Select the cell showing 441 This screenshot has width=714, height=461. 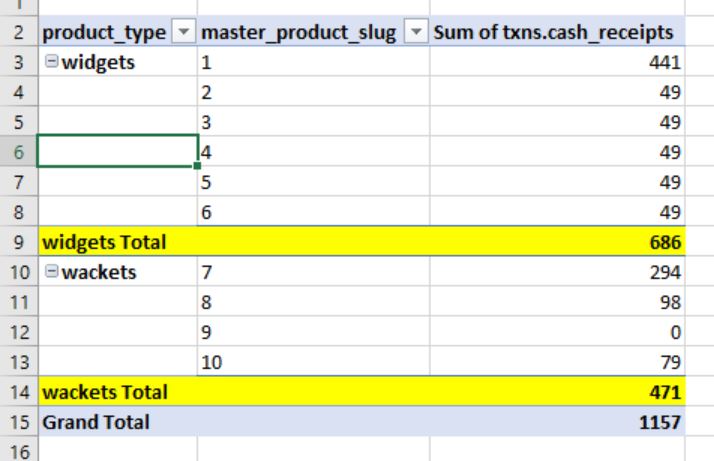point(557,61)
